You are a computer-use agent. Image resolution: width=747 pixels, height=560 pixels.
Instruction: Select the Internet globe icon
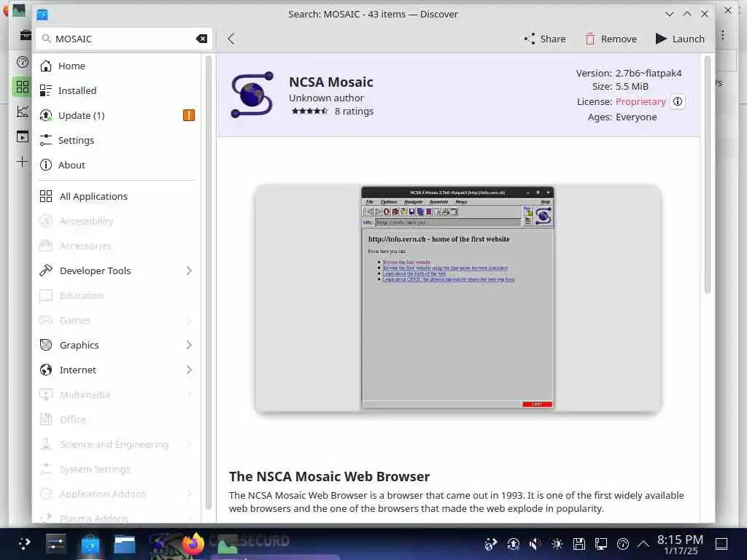(x=46, y=370)
